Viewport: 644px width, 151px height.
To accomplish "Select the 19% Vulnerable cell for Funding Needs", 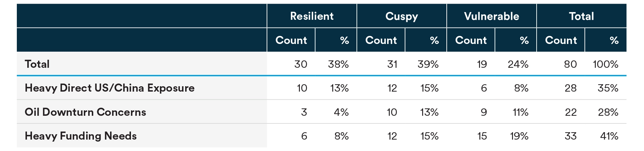I will (519, 136).
